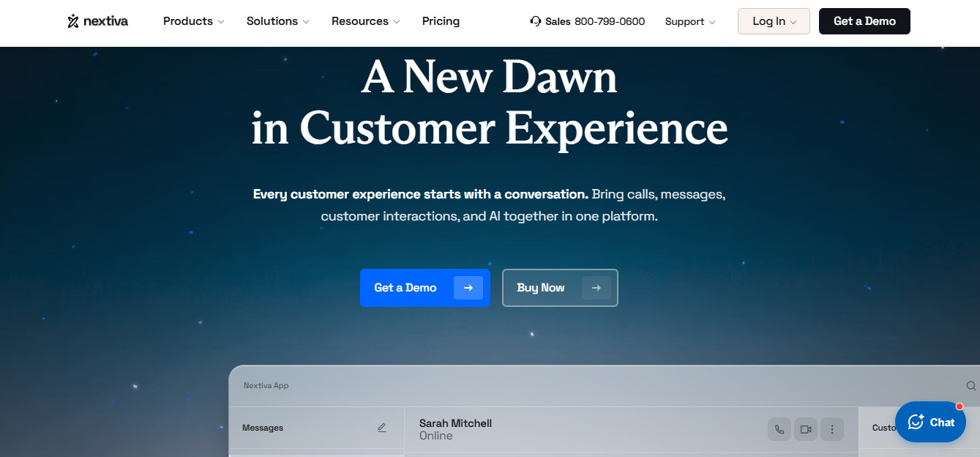Call Sales at 800-799-0600
Screen dimensions: 980x457
tap(610, 21)
